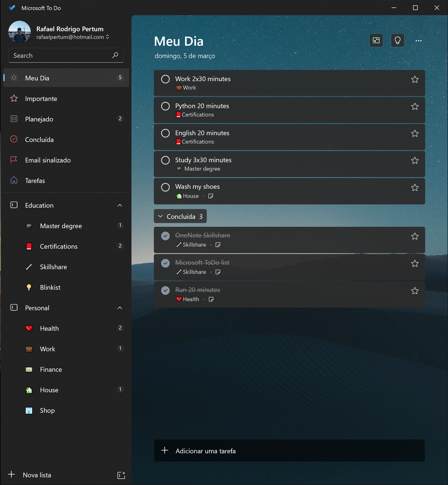Collapse the Education group
The width and height of the screenshot is (448, 485).
tap(120, 205)
